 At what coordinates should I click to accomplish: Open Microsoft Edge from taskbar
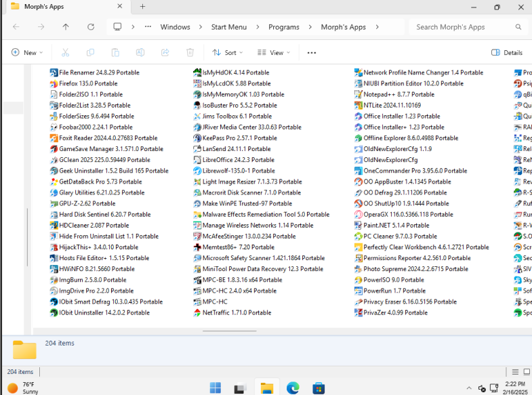[293, 388]
